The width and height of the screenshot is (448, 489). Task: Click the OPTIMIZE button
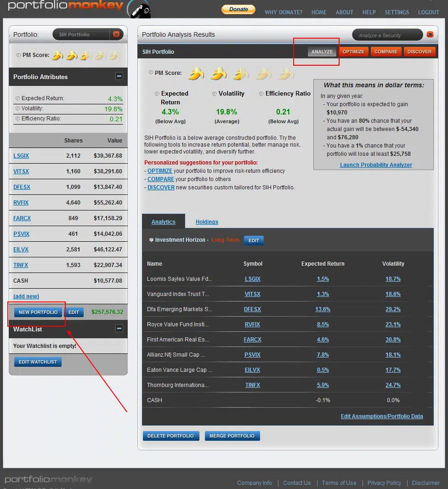pos(354,51)
